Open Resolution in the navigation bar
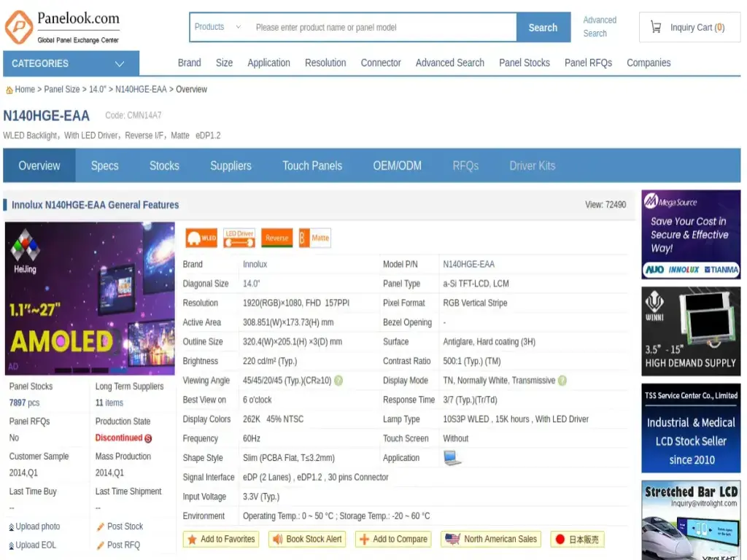747x560 pixels. click(325, 63)
